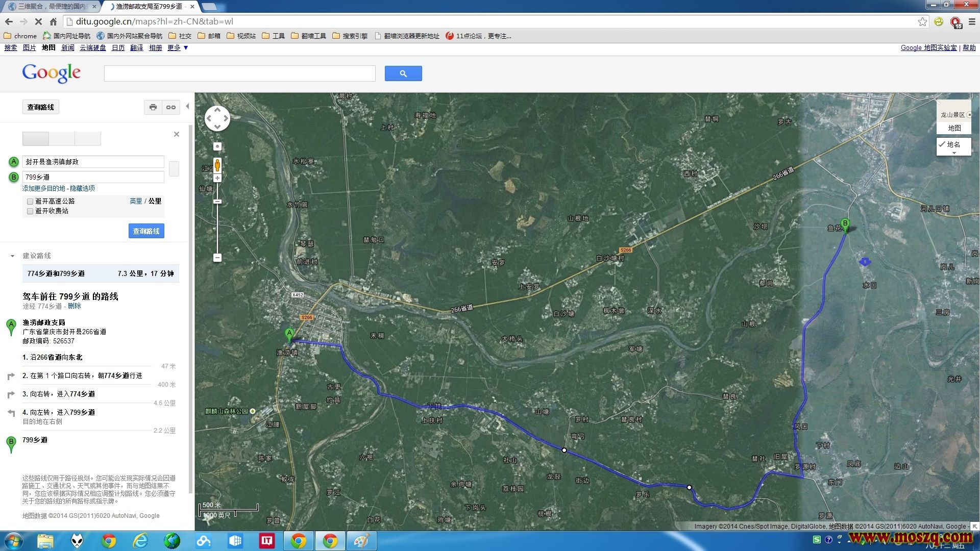This screenshot has height=551, width=980.
Task: Enable 避开高速公路 checkbox
Action: pyautogui.click(x=30, y=202)
